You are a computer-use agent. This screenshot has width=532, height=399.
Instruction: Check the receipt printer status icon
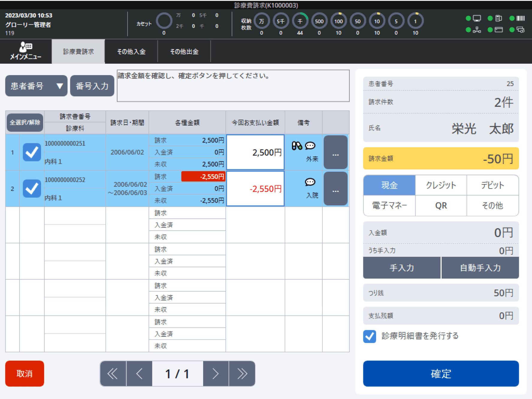[x=499, y=18]
